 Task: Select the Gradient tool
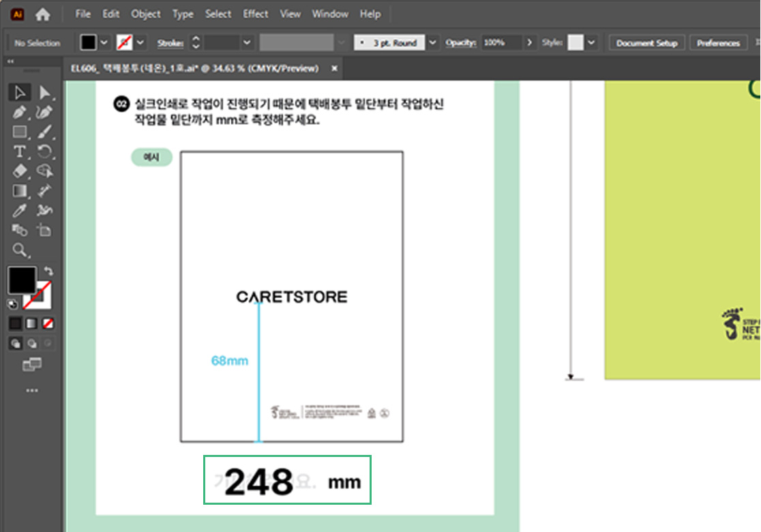pos(19,191)
